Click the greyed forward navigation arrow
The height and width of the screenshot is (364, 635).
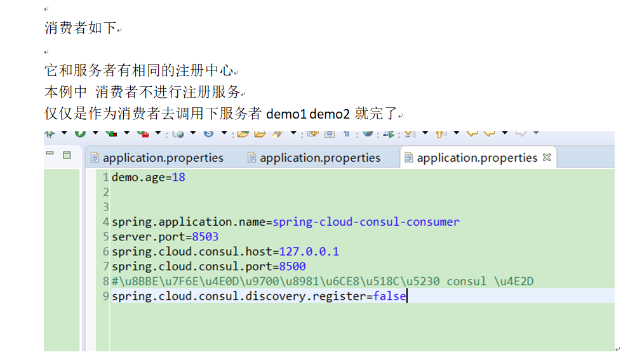pyautogui.click(x=521, y=133)
